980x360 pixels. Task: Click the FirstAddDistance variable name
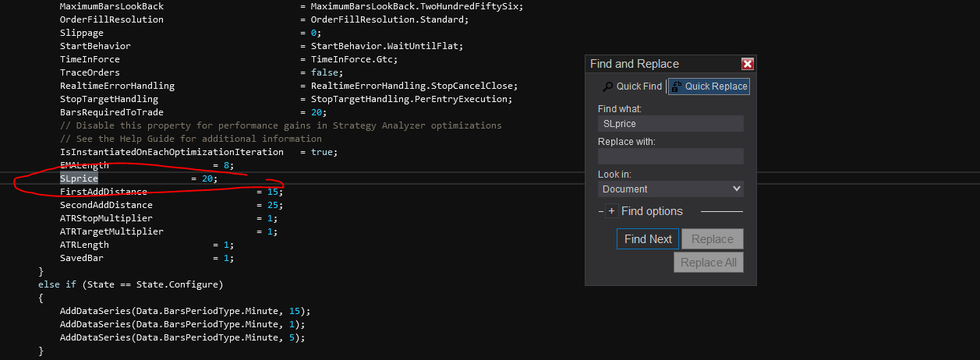tap(103, 192)
